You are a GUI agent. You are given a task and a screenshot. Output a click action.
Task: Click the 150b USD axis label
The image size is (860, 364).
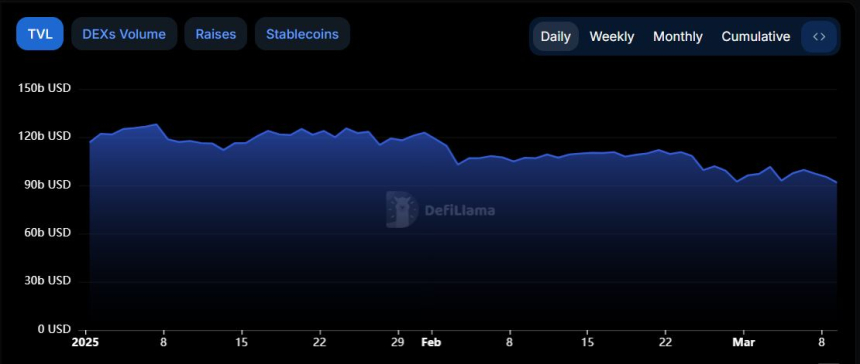pos(45,88)
